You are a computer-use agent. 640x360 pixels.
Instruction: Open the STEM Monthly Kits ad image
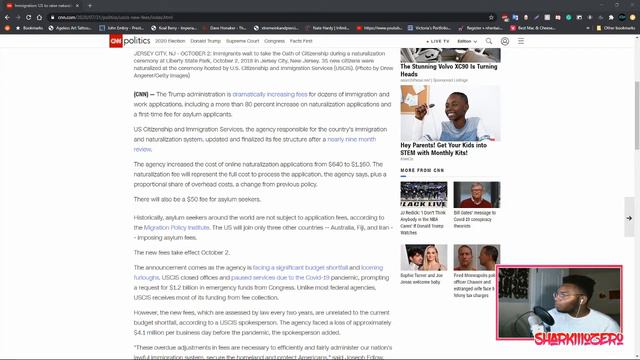click(x=450, y=113)
